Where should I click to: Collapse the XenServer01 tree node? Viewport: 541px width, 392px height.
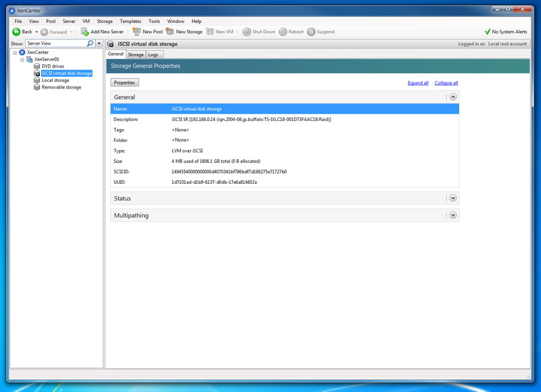pyautogui.click(x=22, y=59)
